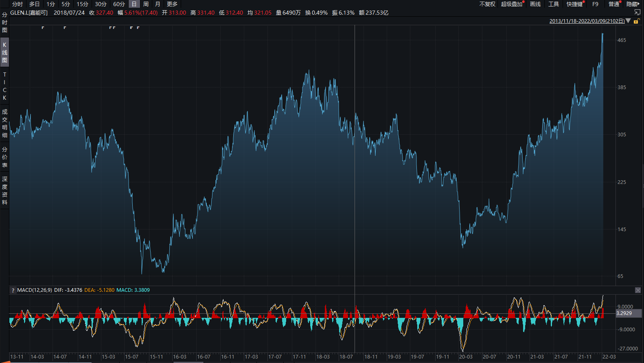Image resolution: width=644 pixels, height=363 pixels.
Task: Select the 5分 period
Action: 66,4
